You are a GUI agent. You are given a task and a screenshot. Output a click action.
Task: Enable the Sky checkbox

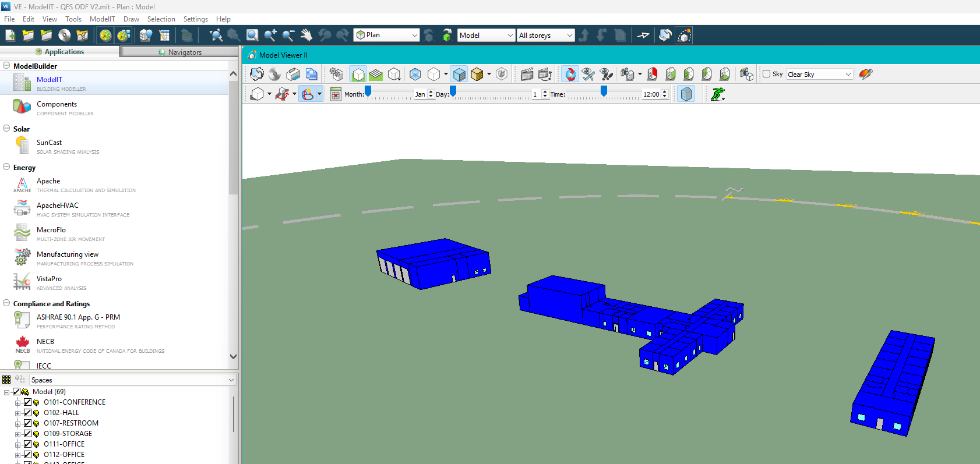point(767,74)
